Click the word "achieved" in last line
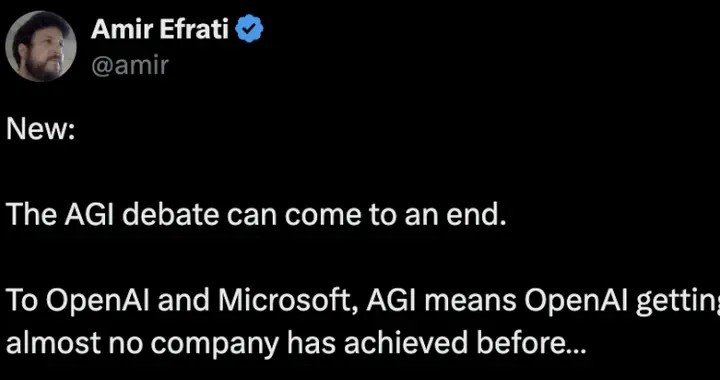The height and width of the screenshot is (380, 720). coord(395,343)
